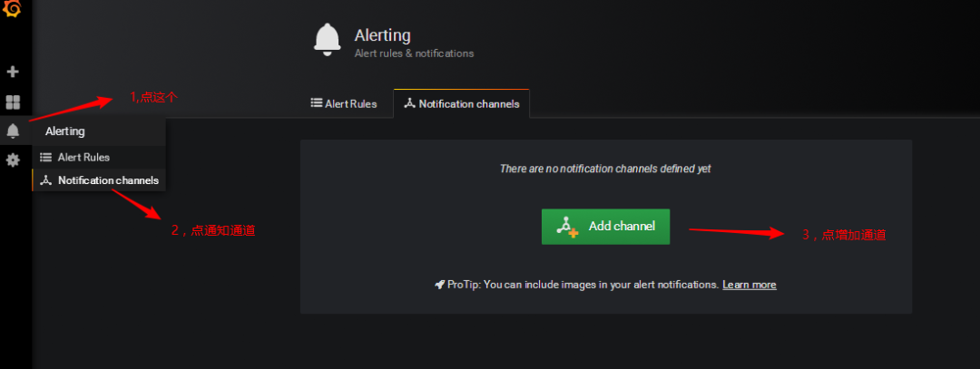Click the Alerting header in the flyout menu
Image resolution: width=980 pixels, height=369 pixels.
pos(65,131)
